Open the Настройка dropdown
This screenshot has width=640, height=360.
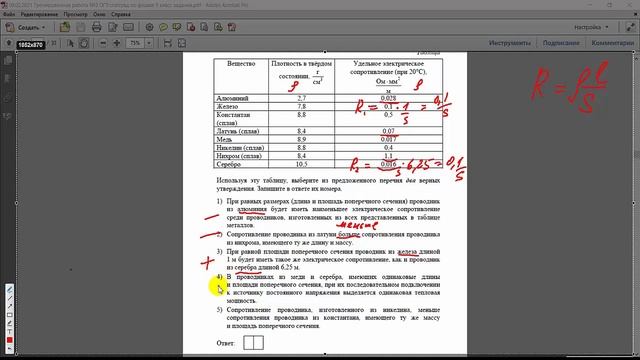point(591,27)
